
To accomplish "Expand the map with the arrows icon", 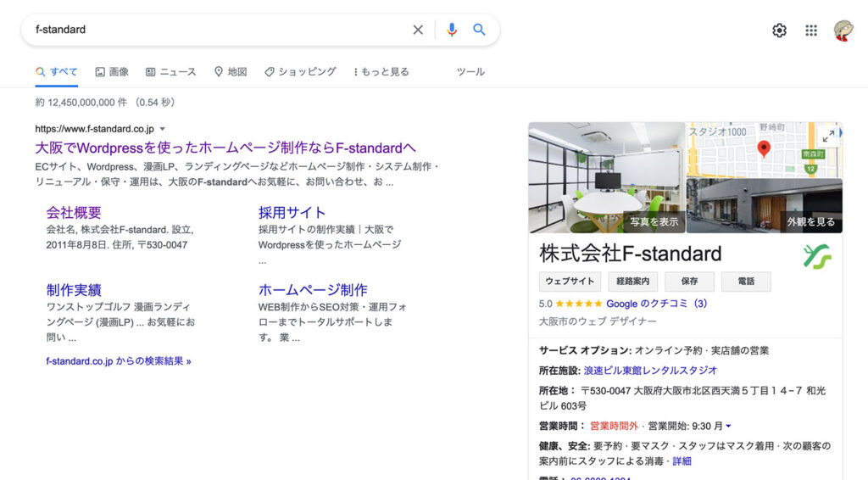I will pos(828,137).
